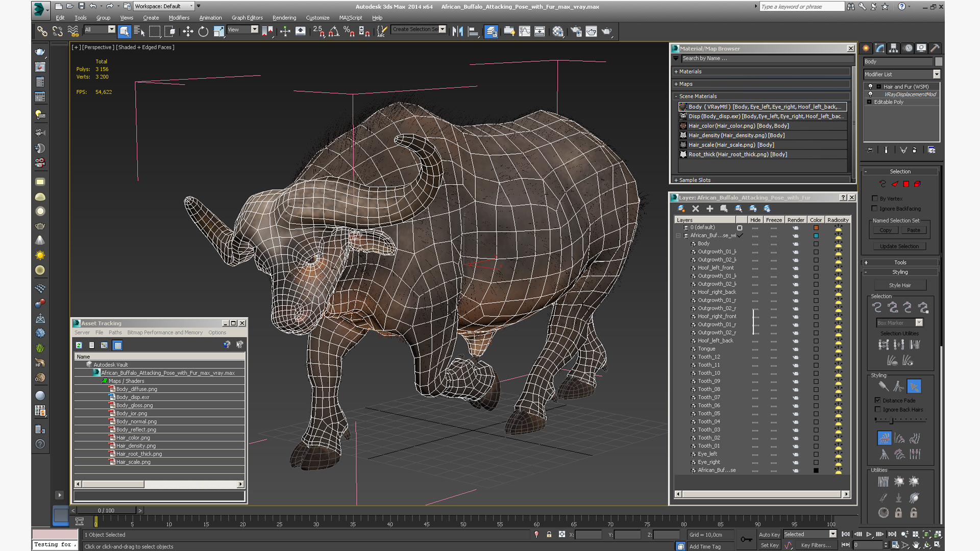Toggle the selection lock padlock

549,535
